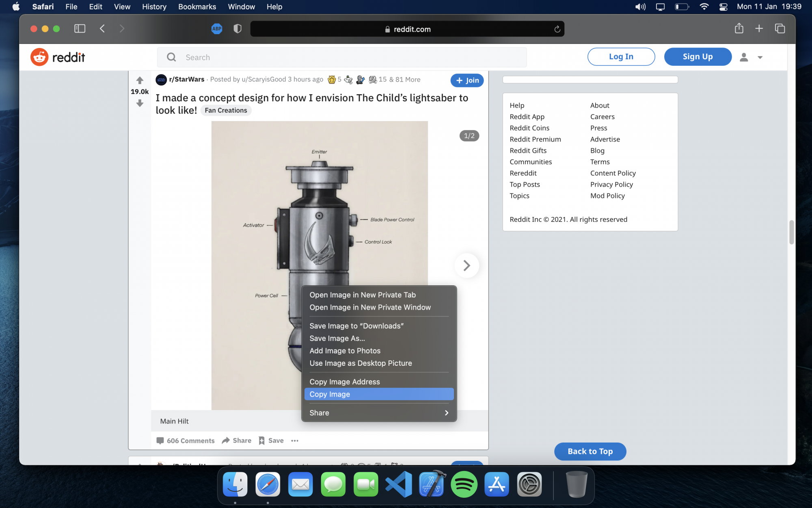
Task: Toggle Safari sidebar visibility
Action: click(x=80, y=29)
